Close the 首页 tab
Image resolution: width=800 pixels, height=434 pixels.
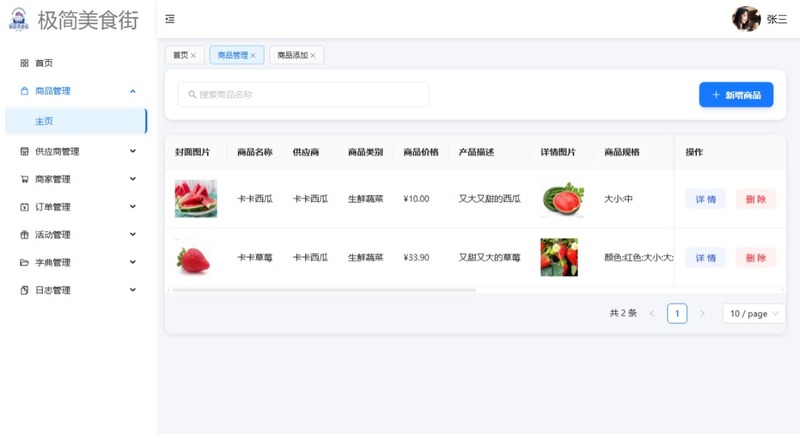pyautogui.click(x=193, y=56)
